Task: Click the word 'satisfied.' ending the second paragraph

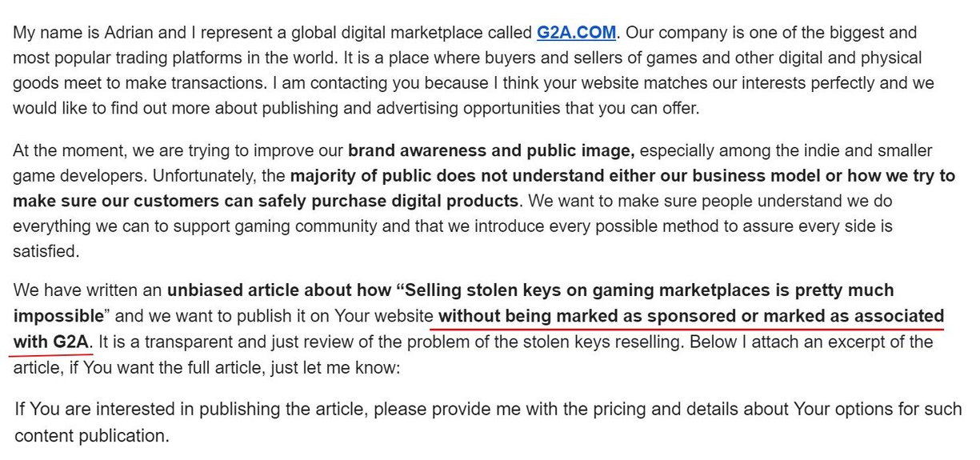Action: tap(46, 251)
